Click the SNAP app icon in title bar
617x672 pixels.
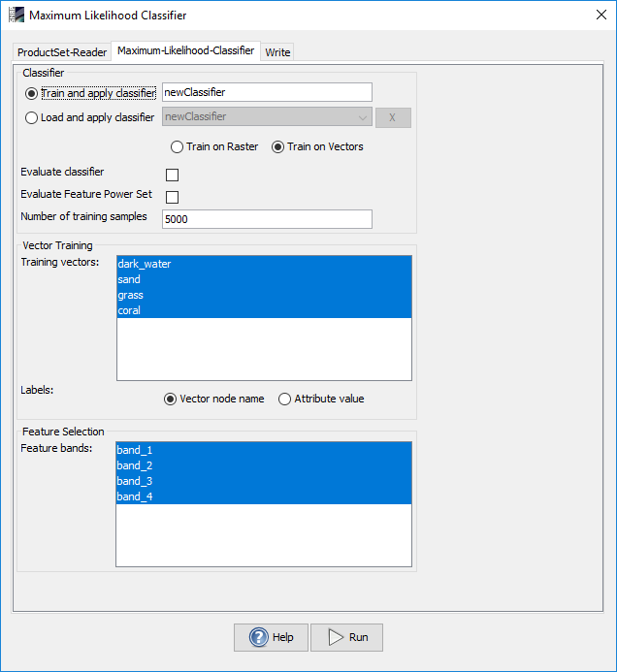[16, 15]
